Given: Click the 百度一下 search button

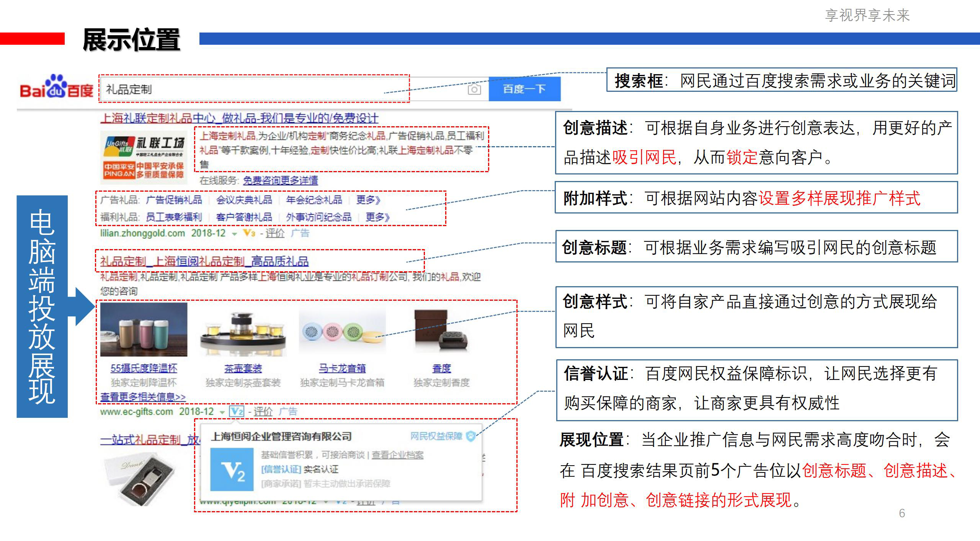Looking at the screenshot, I should tap(524, 89).
